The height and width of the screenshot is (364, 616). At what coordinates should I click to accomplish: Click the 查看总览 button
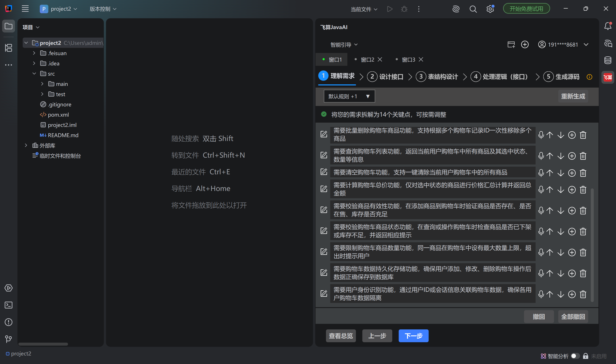pos(341,336)
